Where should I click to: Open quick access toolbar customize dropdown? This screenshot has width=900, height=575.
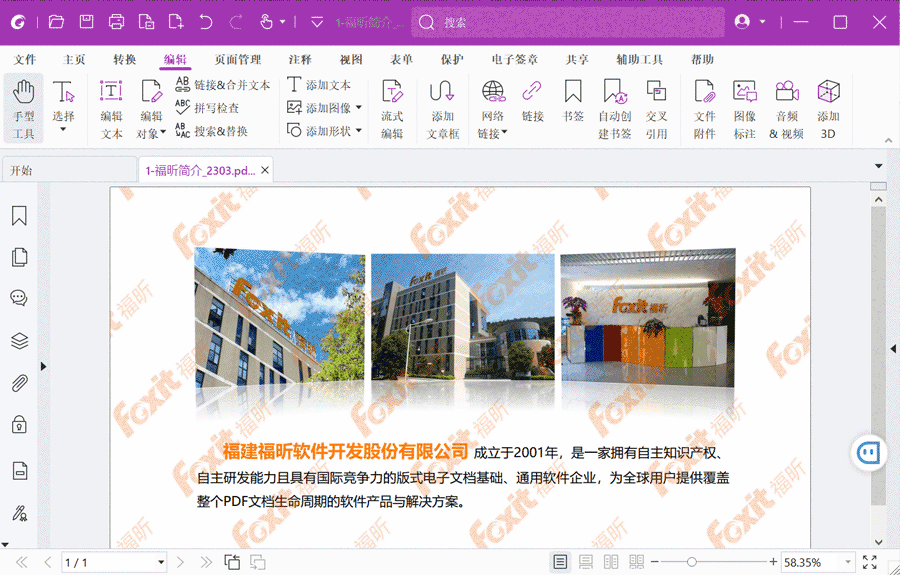point(317,22)
